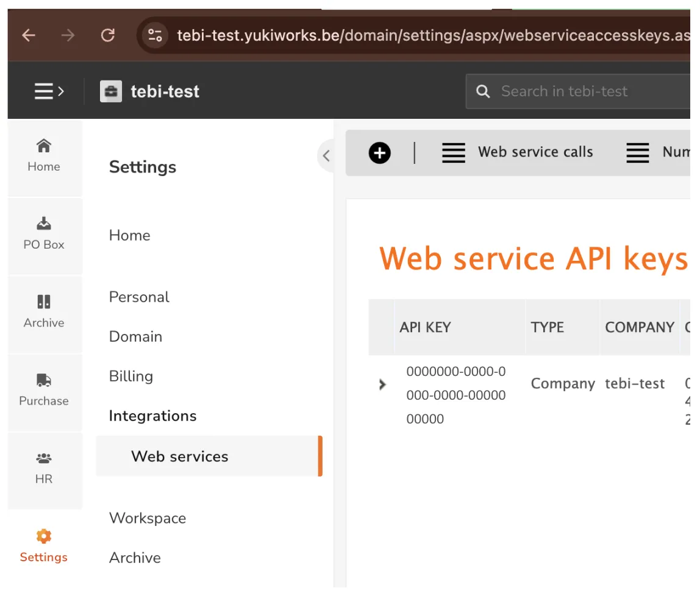Open the Web service calls list
The width and height of the screenshot is (700, 613).
pos(517,152)
